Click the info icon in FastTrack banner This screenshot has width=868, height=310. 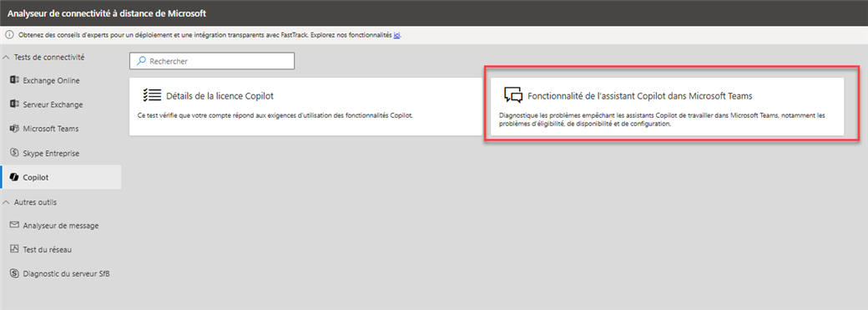(x=9, y=34)
